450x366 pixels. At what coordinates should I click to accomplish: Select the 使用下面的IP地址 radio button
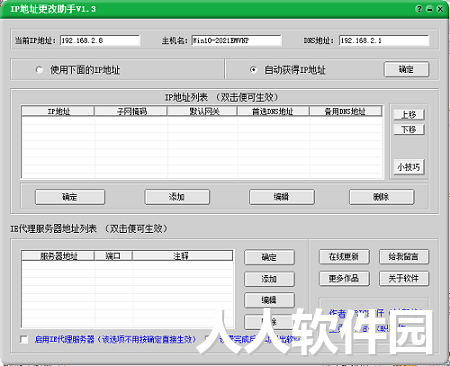tap(39, 70)
